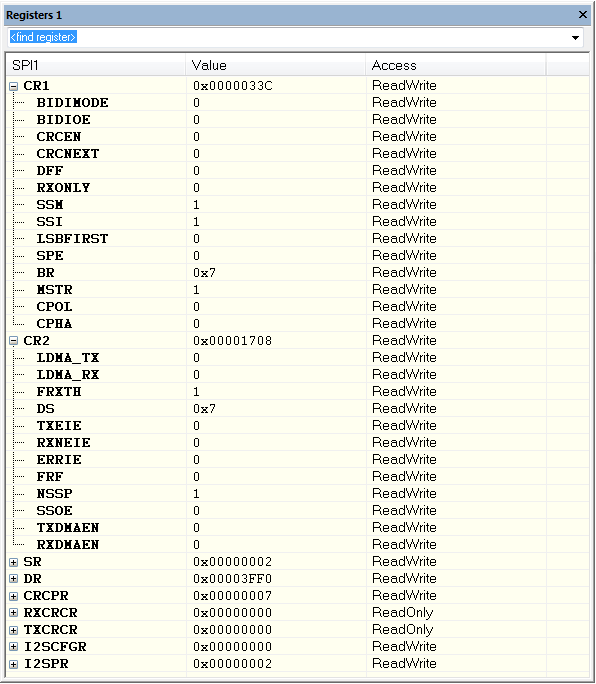Collapse the CR2 register group

(14, 341)
